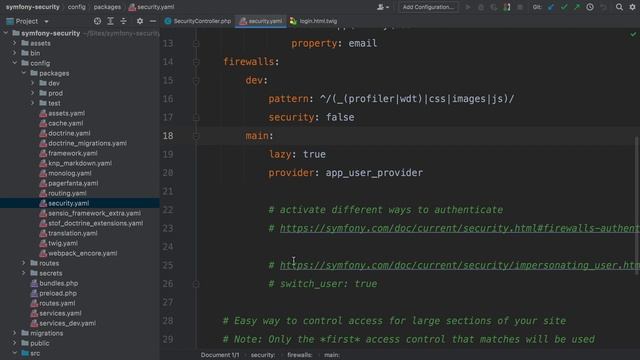Expand the assets folder
This screenshot has width=640, height=360.
tap(15, 43)
